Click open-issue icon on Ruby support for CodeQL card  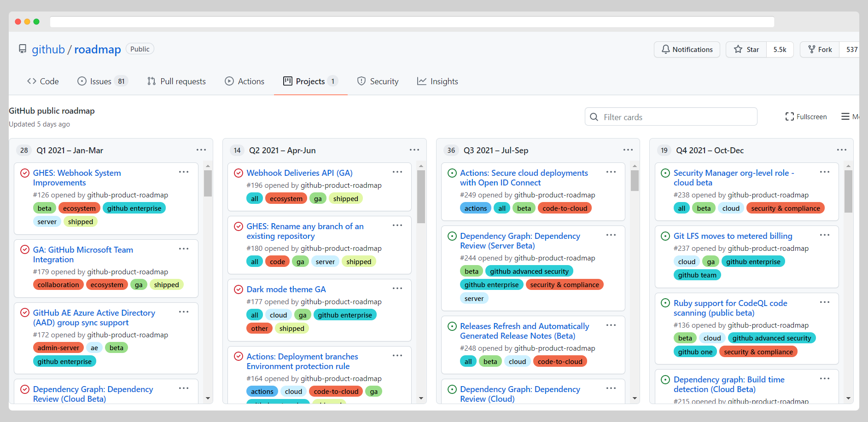tap(665, 303)
